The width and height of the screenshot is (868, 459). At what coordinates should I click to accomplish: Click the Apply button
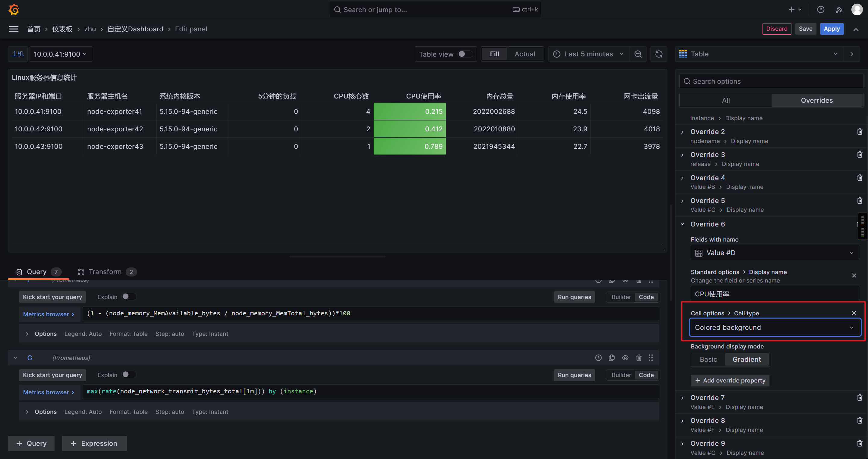coord(831,29)
